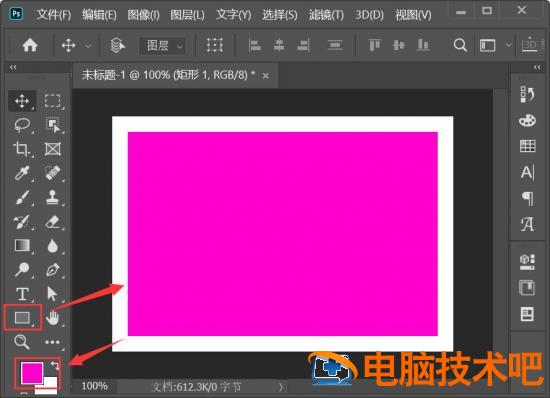
Task: Expand the right panel dock double-arrow
Action: coord(537,67)
